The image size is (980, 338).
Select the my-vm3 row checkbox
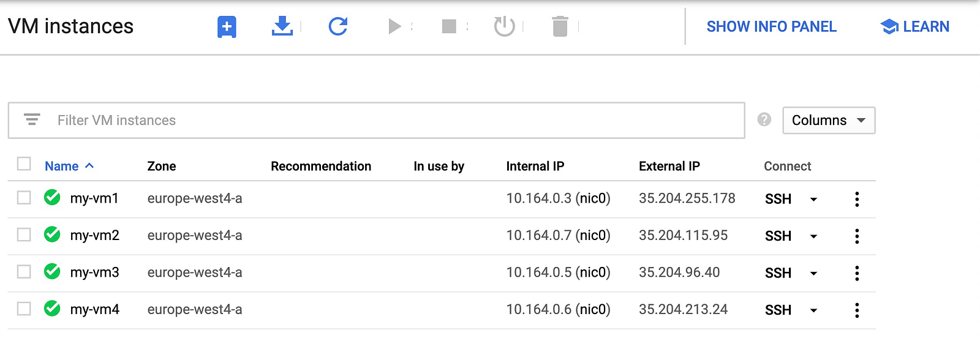click(24, 271)
